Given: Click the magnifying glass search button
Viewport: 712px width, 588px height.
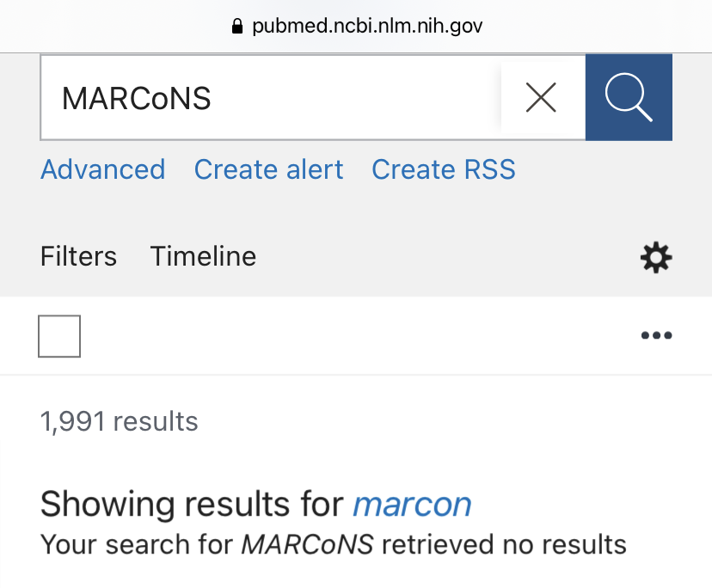Looking at the screenshot, I should (x=629, y=97).
